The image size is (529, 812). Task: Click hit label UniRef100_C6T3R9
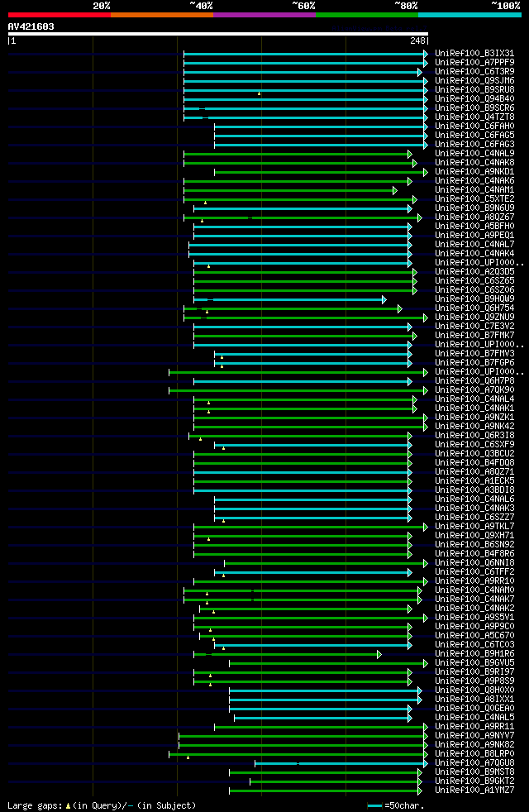474,71
